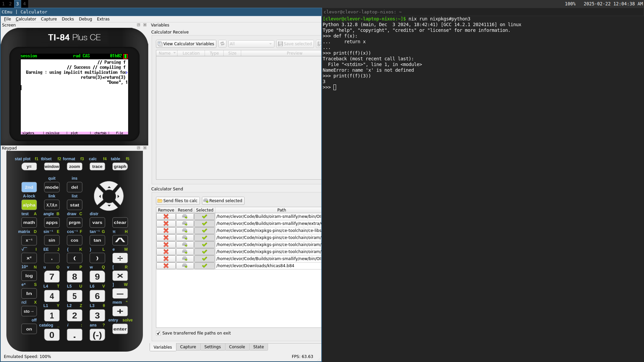Tap the right arrow on the d-pad

[x=118, y=196]
